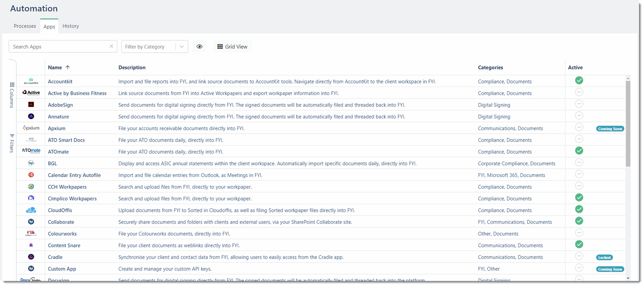Image resolution: width=644 pixels, height=286 pixels.
Task: Open the Filters side panel
Action: (12, 143)
